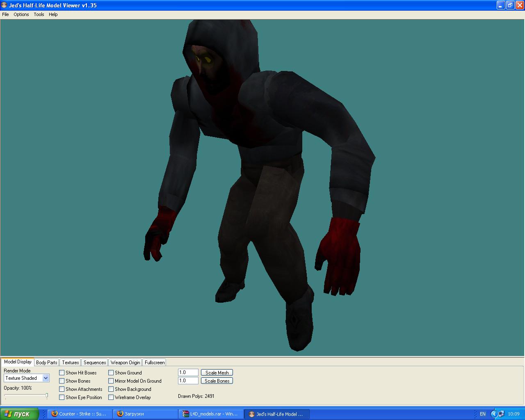Click the network connection tray icon

pyautogui.click(x=501, y=414)
